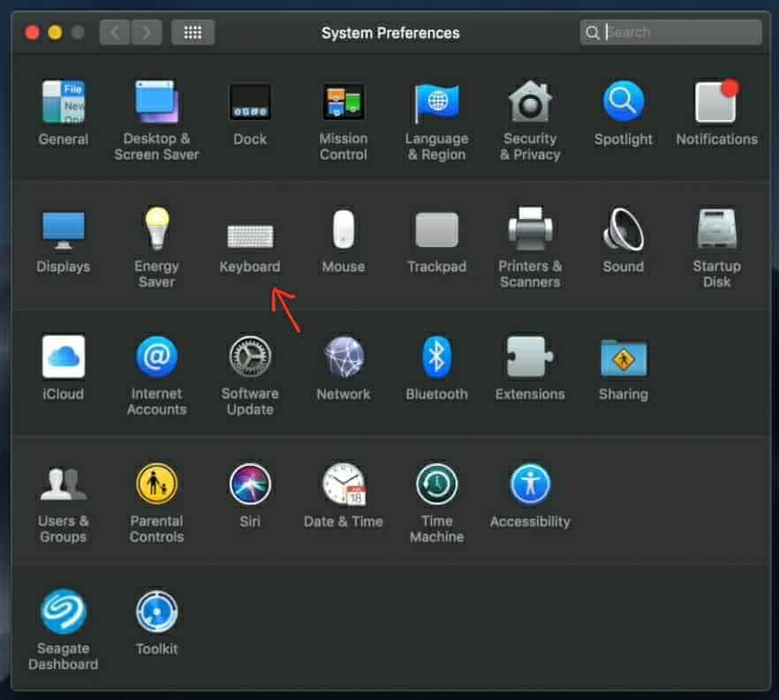The height and width of the screenshot is (700, 779).
Task: Click the back navigation arrow
Action: coord(115,33)
